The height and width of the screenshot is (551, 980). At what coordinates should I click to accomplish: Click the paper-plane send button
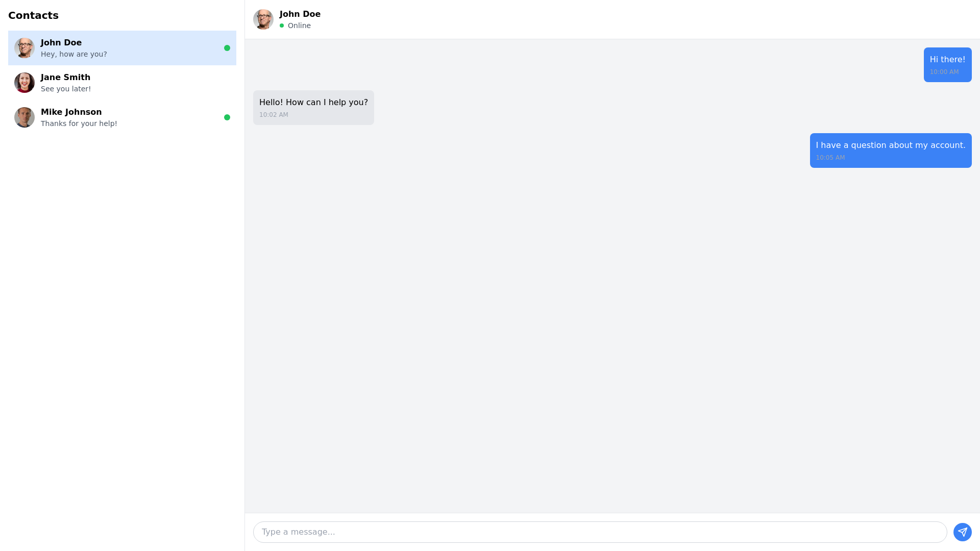tap(962, 532)
